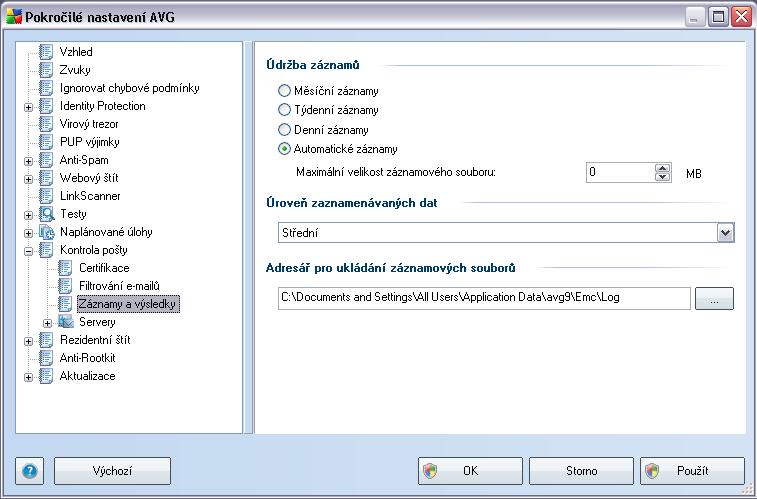Click the PUP výjimky page icon

click(46, 142)
